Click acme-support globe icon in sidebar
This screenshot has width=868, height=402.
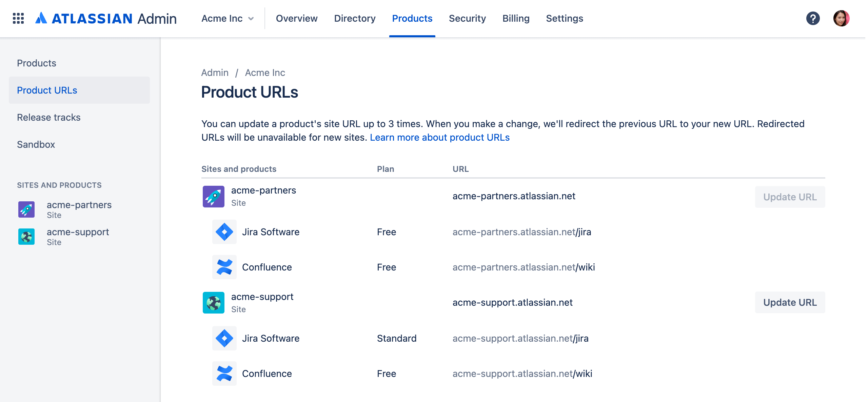tap(26, 237)
